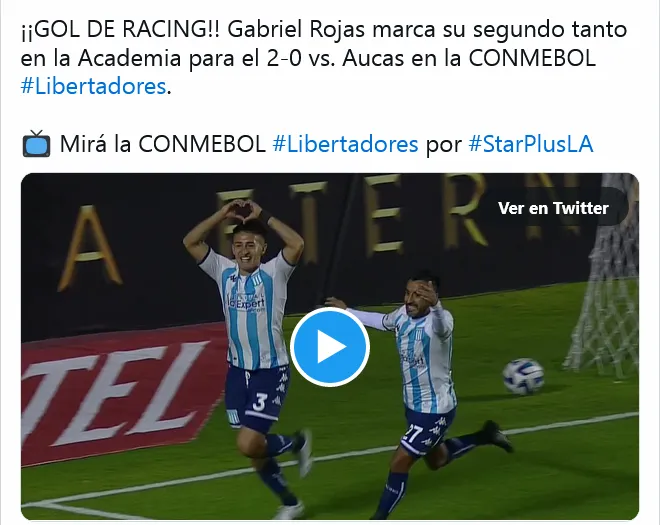
Task: Click the word Academia in the tweet
Action: click(129, 58)
